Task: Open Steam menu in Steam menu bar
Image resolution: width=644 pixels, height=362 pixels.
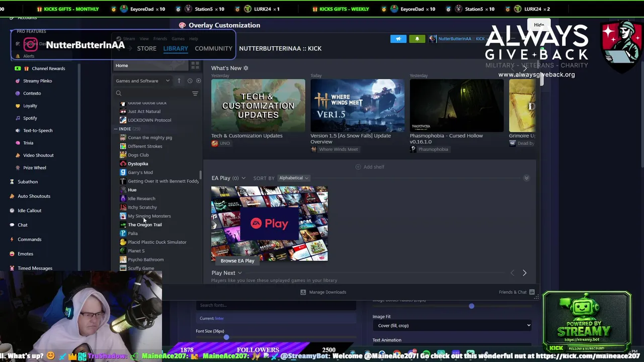Action: pyautogui.click(x=129, y=39)
